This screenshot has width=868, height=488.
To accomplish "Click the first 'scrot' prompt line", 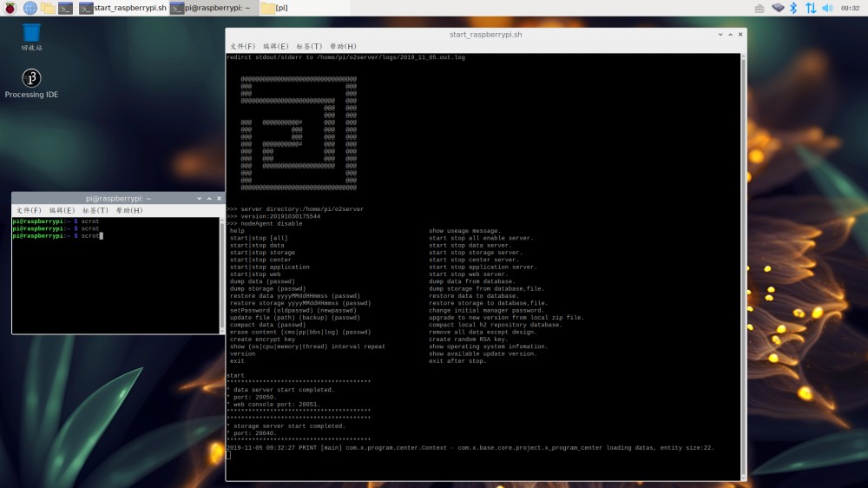I will tap(56, 221).
